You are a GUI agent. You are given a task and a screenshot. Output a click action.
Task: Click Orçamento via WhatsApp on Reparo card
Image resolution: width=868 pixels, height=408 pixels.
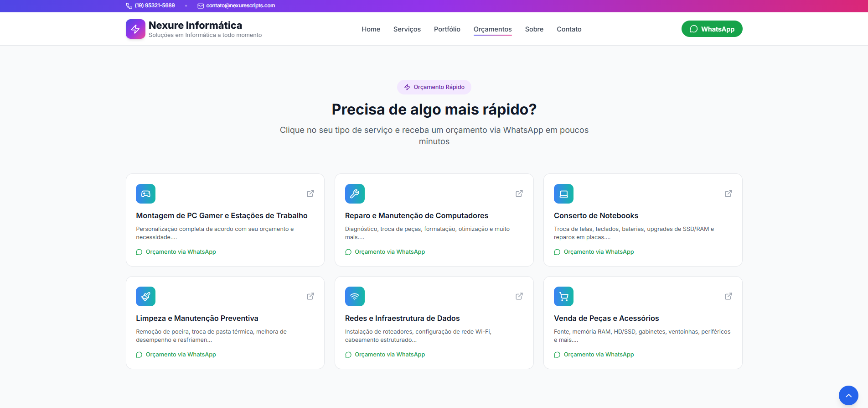click(390, 252)
